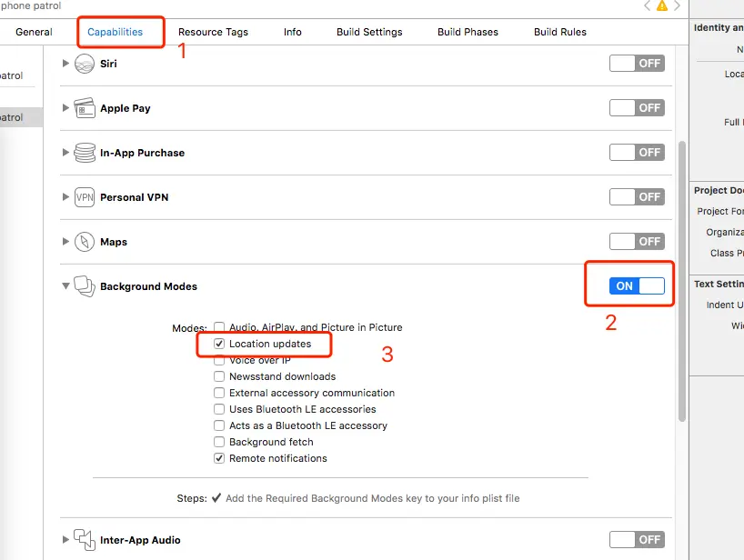Viewport: 744px width, 560px height.
Task: Expand the Siri capability section
Action: pyautogui.click(x=65, y=64)
